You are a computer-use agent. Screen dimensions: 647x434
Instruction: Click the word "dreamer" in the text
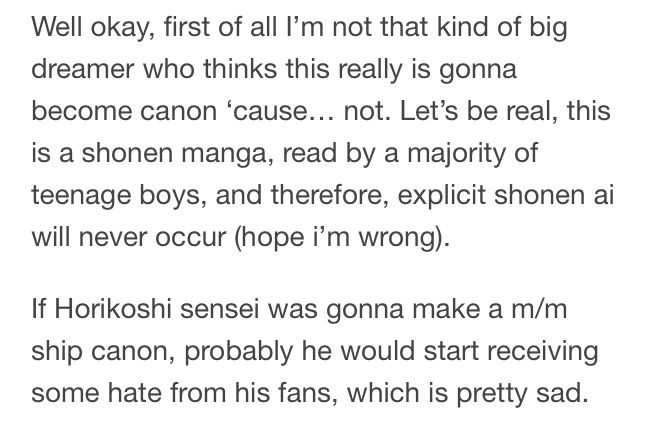pyautogui.click(x=83, y=69)
